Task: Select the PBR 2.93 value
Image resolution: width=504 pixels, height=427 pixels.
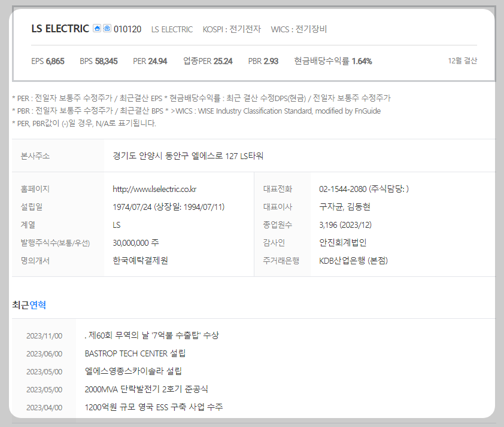Action: pyautogui.click(x=263, y=61)
